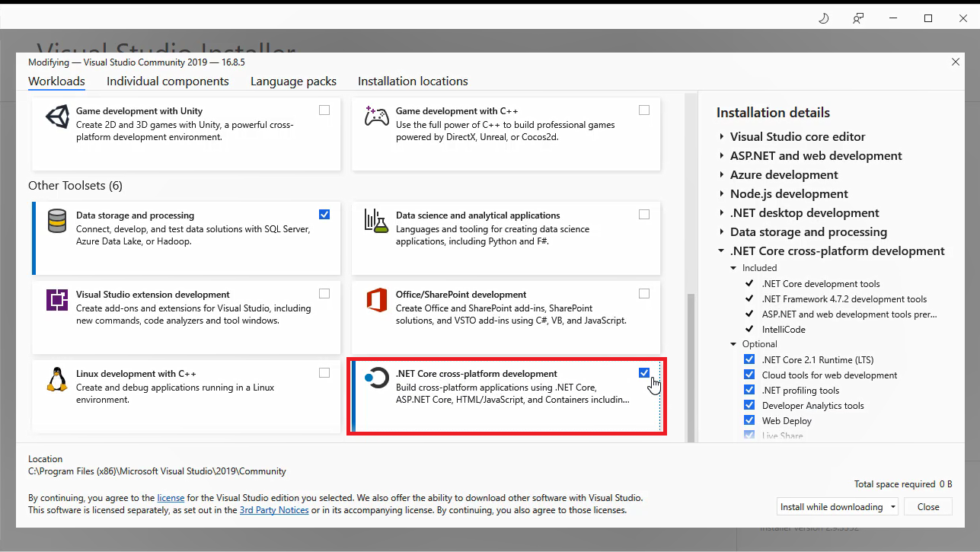This screenshot has width=980, height=552.
Task: Click the Unity game development icon
Action: tap(57, 117)
